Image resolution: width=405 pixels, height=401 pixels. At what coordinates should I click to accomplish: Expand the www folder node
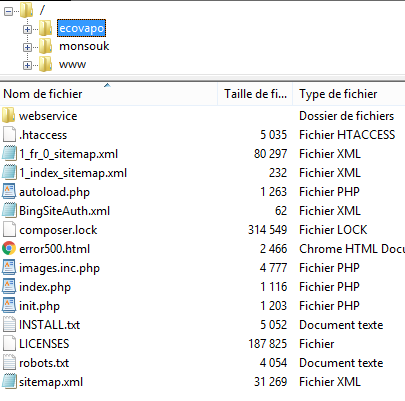click(x=27, y=65)
